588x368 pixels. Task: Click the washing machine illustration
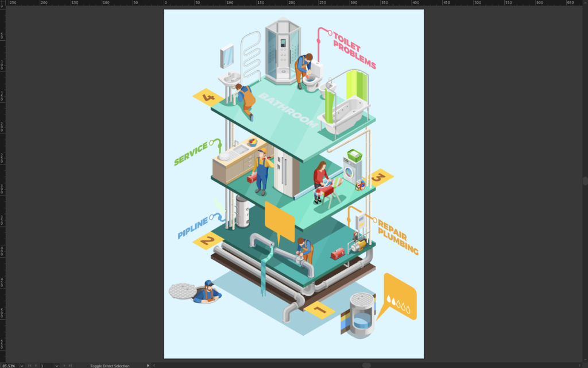point(353,171)
